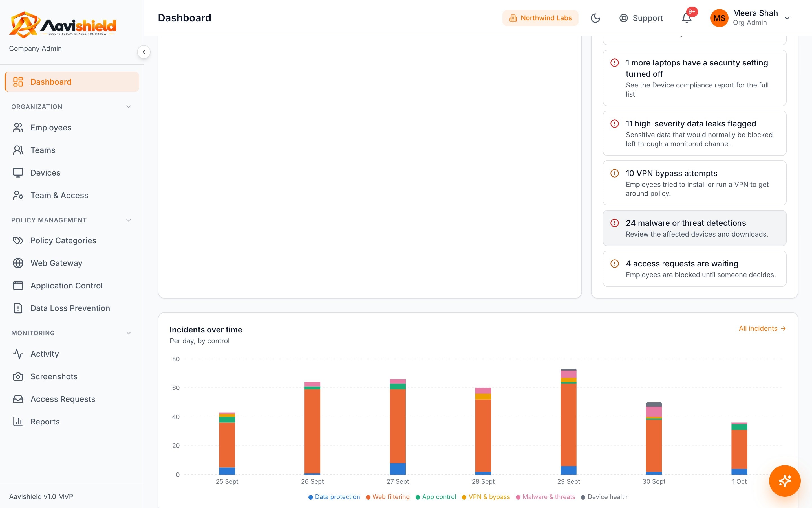Toggle Malware & threats series in legend
812x508 pixels.
(545, 497)
